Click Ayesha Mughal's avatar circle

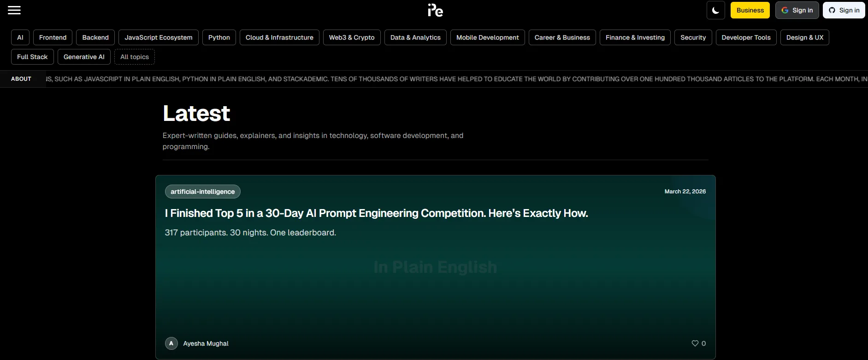point(171,343)
